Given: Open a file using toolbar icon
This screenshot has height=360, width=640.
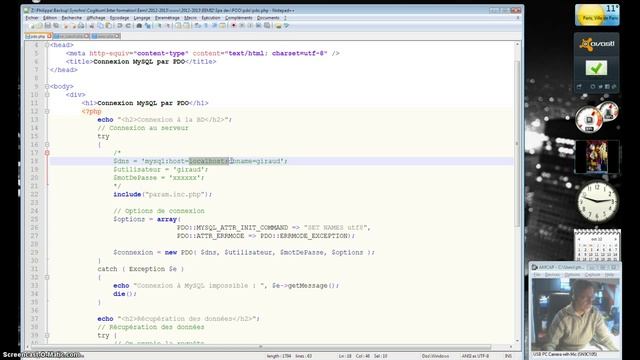Looking at the screenshot, I should click(x=40, y=26).
